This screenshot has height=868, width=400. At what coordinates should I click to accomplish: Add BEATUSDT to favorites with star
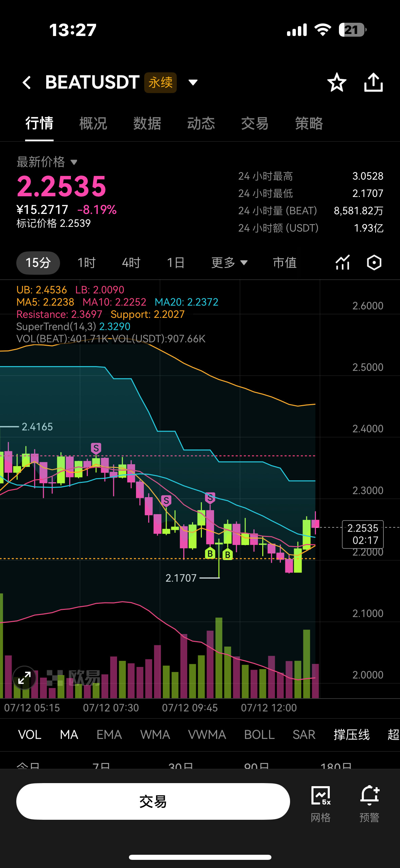[337, 83]
